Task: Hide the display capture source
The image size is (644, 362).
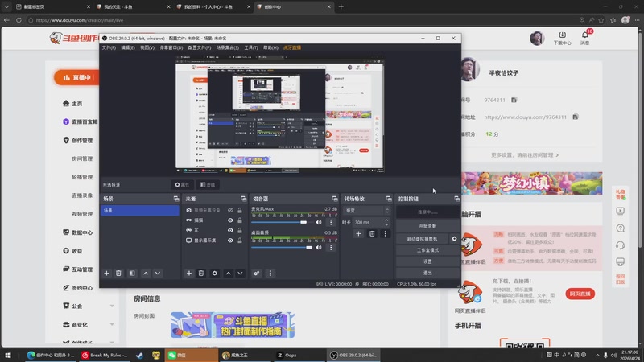Action: coord(230,241)
